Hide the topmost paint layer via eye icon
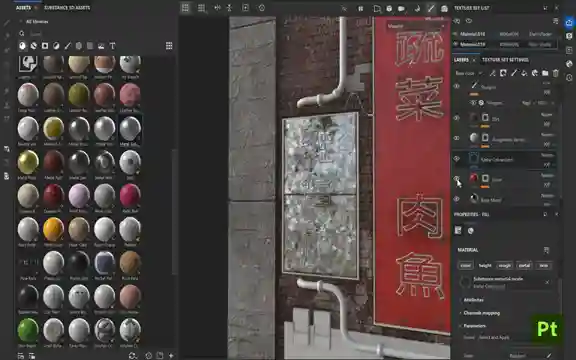This screenshot has height=360, width=576. [x=457, y=86]
